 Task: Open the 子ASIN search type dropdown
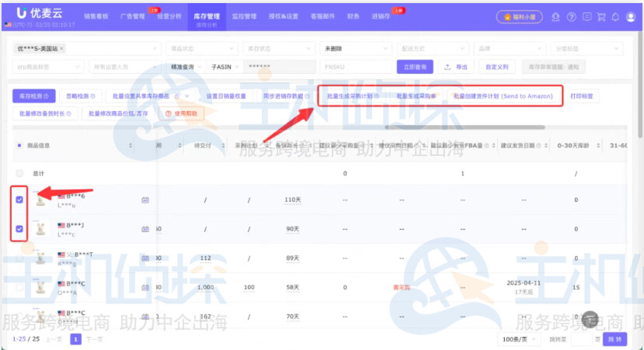click(225, 67)
